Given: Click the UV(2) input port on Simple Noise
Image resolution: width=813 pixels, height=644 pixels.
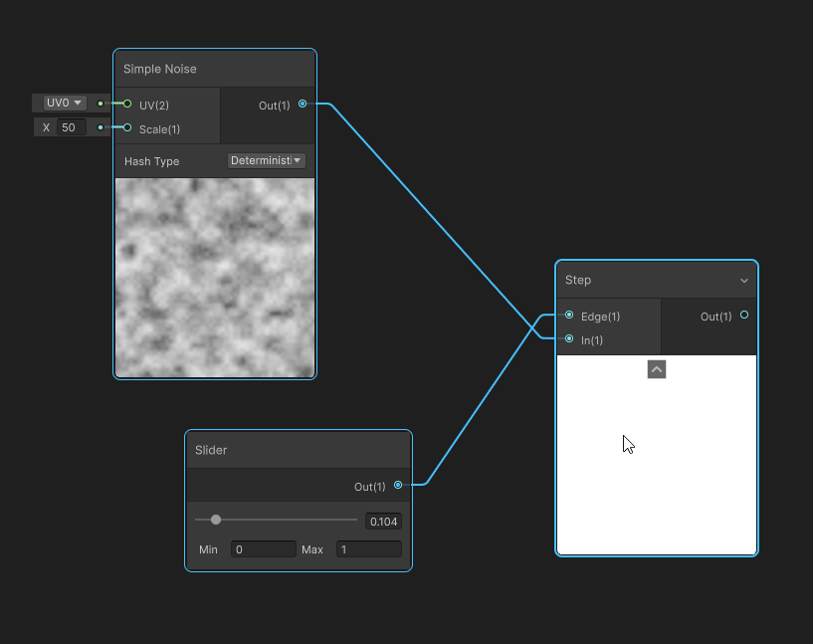Looking at the screenshot, I should click(127, 104).
